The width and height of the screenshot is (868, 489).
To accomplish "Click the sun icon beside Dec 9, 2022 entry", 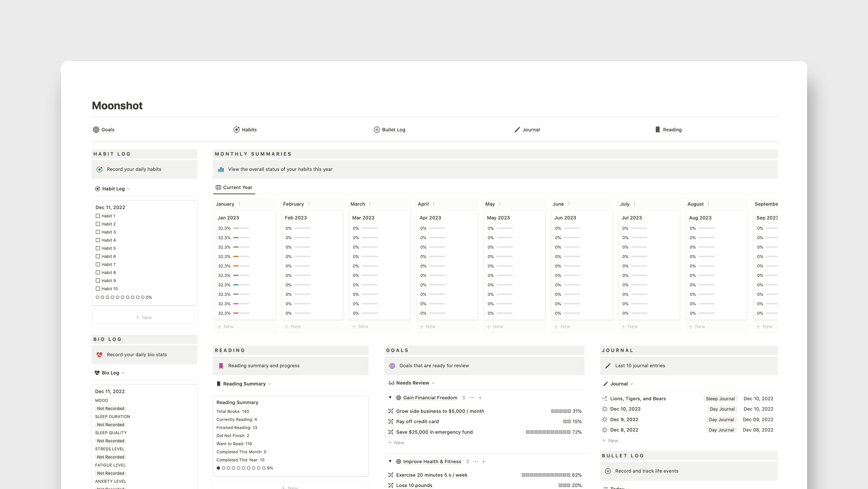I will click(605, 420).
